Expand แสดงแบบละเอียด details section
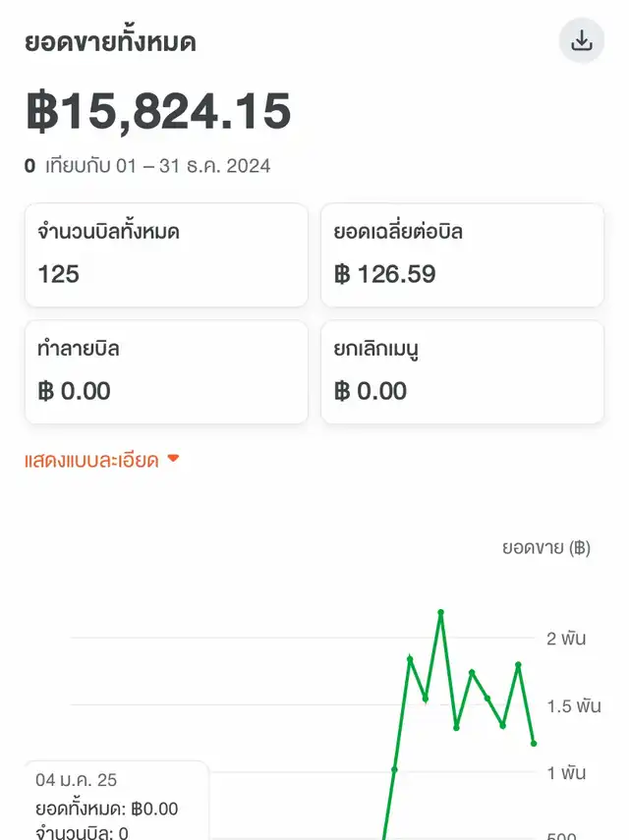The height and width of the screenshot is (840, 629). (x=91, y=460)
